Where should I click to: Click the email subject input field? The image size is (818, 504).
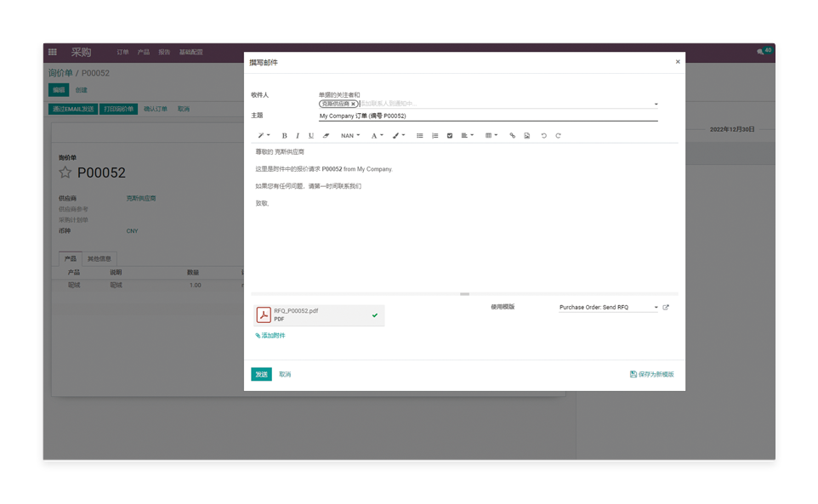tap(487, 116)
